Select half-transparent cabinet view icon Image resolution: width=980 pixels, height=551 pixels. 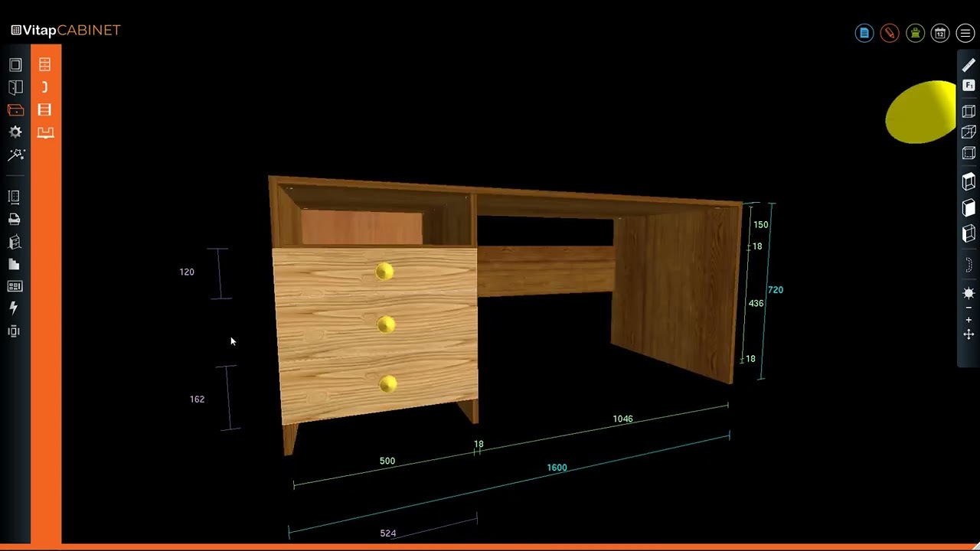point(969,233)
